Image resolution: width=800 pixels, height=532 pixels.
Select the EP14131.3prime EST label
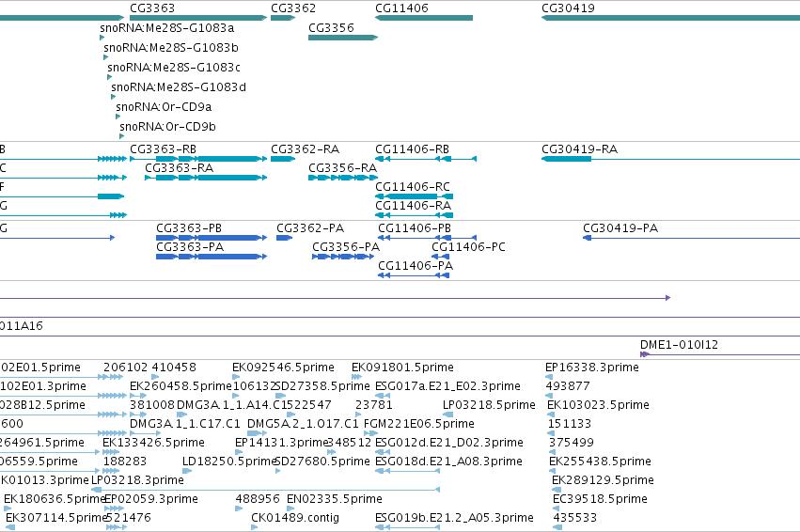coord(281,442)
